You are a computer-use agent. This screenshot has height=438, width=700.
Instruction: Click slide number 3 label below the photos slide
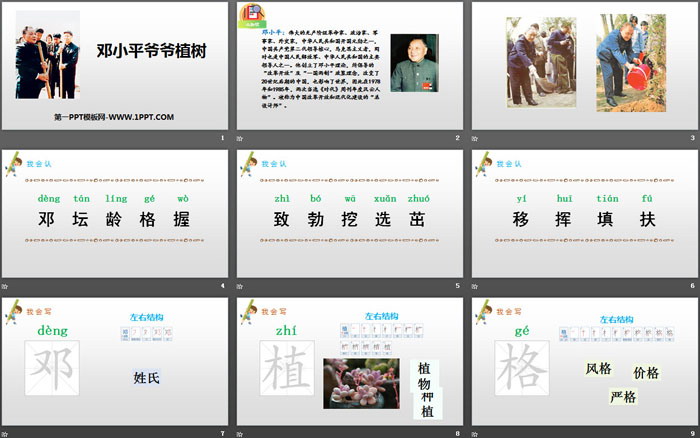coord(692,138)
